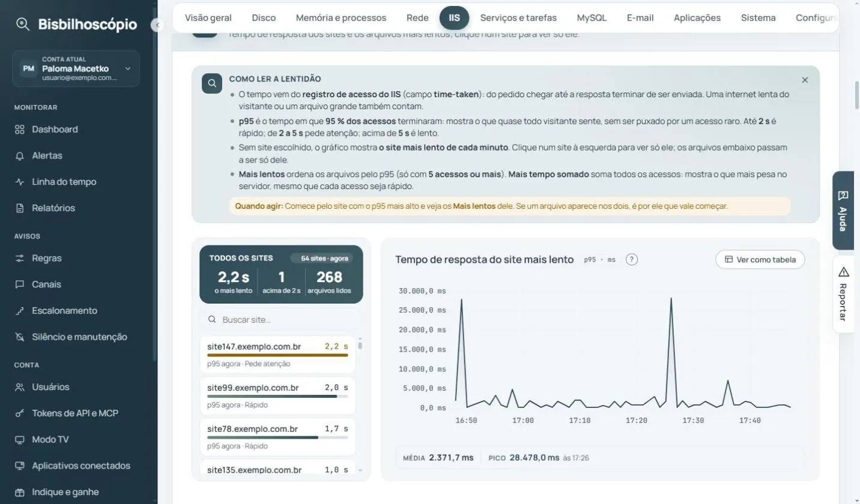Click the site list scrollbar thumb
This screenshot has height=504, width=860.
360,344
